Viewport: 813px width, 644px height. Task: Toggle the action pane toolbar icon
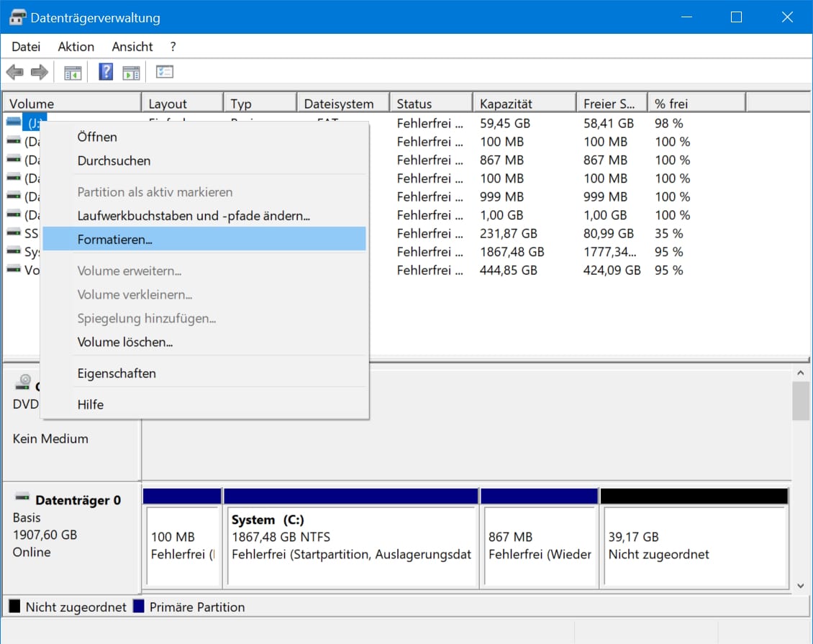click(x=131, y=73)
